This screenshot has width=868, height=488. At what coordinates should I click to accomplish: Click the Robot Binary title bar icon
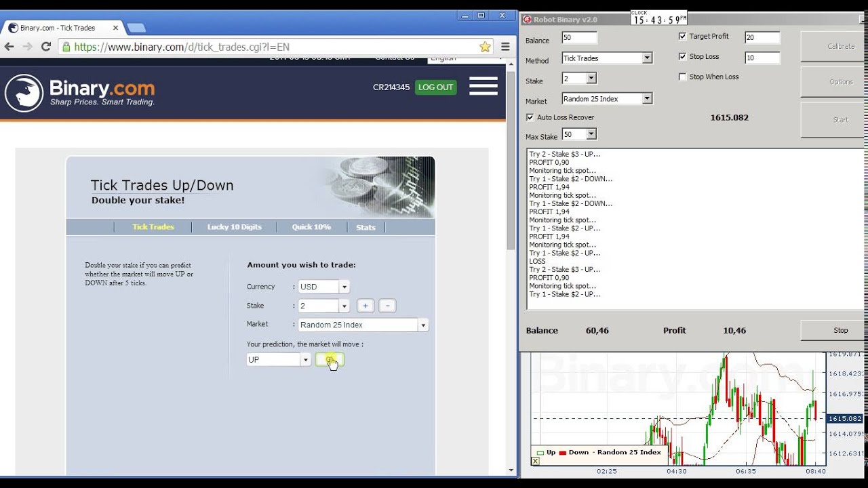tap(527, 20)
